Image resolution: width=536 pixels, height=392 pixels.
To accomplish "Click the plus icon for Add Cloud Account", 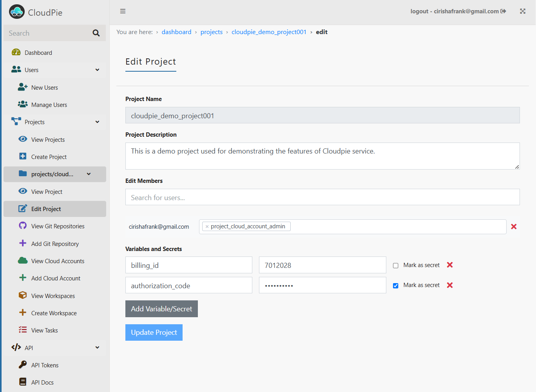I will [x=23, y=278].
